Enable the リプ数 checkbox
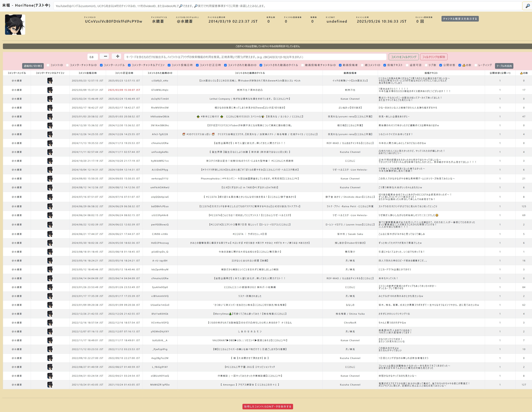The width and height of the screenshot is (532, 412). [426, 65]
